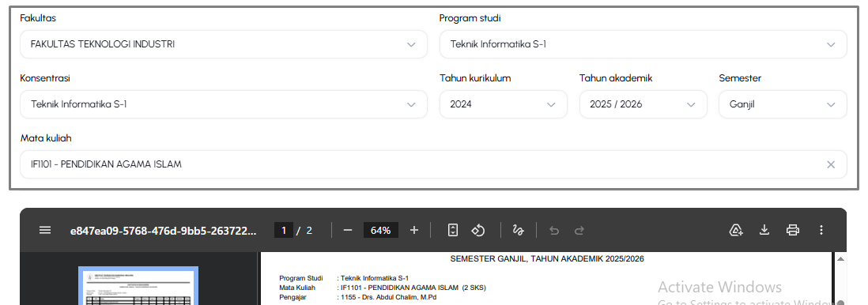
Task: Select the page 1 thumbnail
Action: coord(138,285)
